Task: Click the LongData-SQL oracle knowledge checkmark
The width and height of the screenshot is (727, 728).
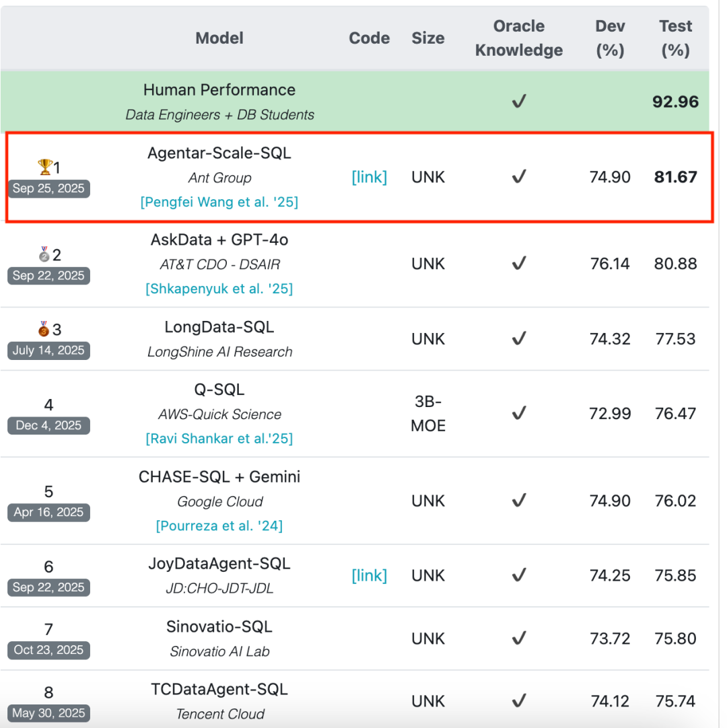Action: coord(518,338)
